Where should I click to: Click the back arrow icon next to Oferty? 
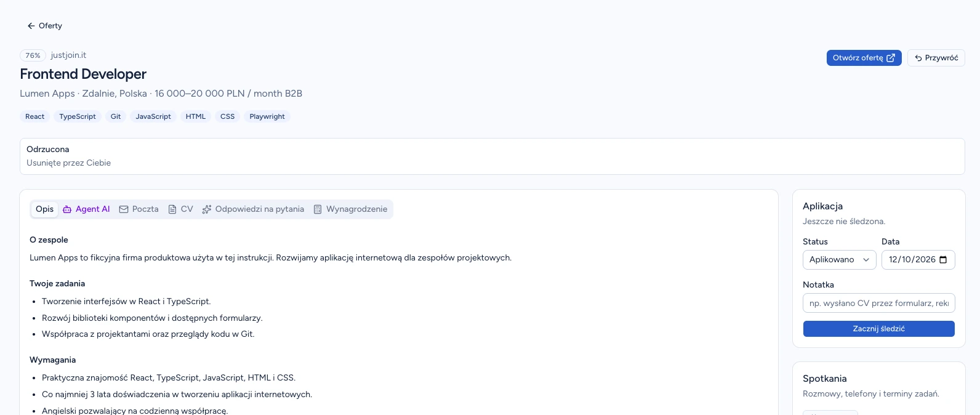(31, 26)
